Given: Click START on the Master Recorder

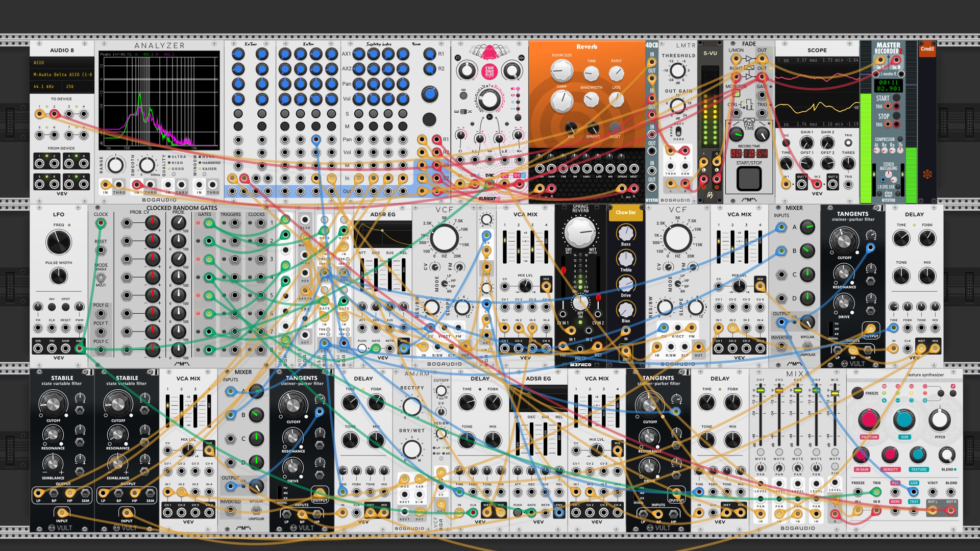Looking at the screenshot, I should pos(896,98).
